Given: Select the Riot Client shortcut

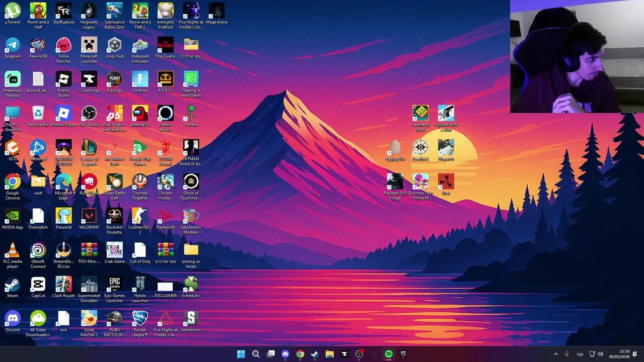Looking at the screenshot, I should click(x=89, y=185).
